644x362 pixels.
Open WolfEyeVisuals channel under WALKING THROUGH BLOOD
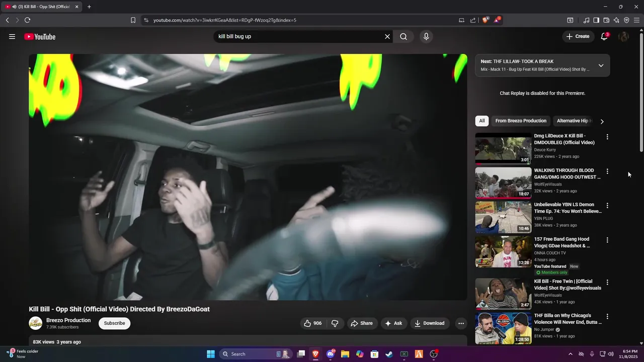(x=548, y=185)
